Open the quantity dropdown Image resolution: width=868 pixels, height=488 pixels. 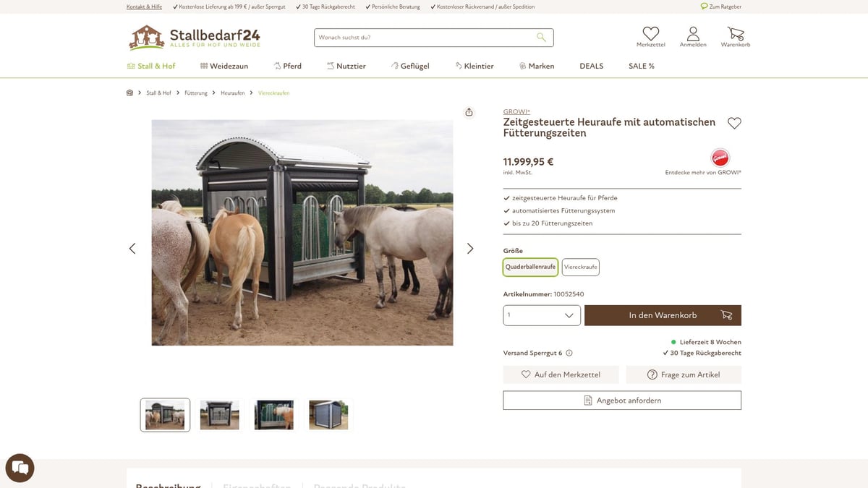pos(542,315)
